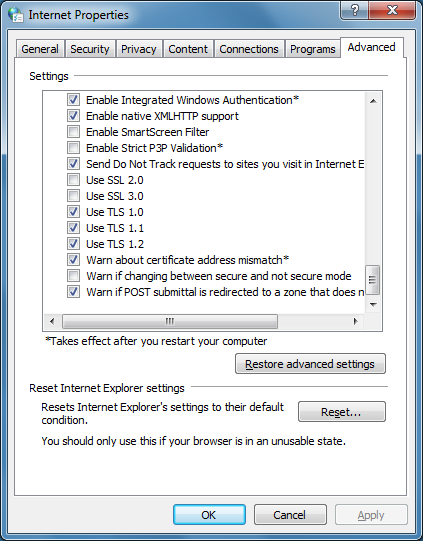Click the Reset... button

[x=342, y=411]
